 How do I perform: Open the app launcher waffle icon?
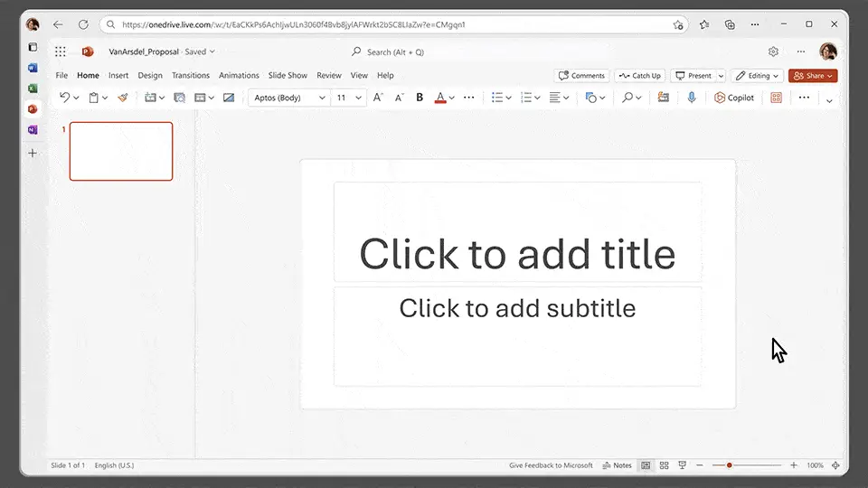(x=61, y=52)
